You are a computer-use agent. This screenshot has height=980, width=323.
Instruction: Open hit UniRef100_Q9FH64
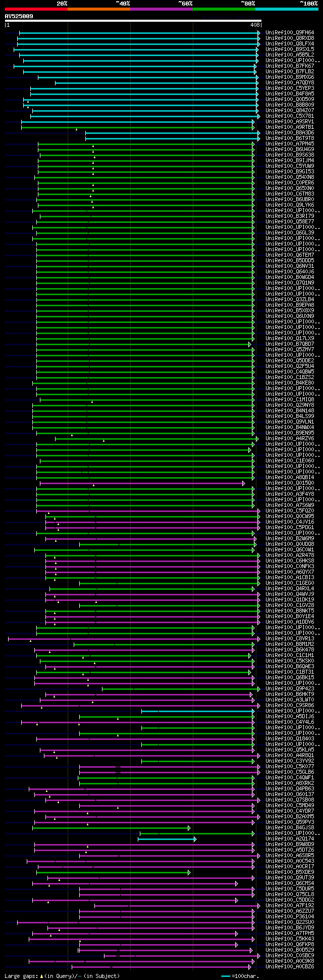point(290,33)
